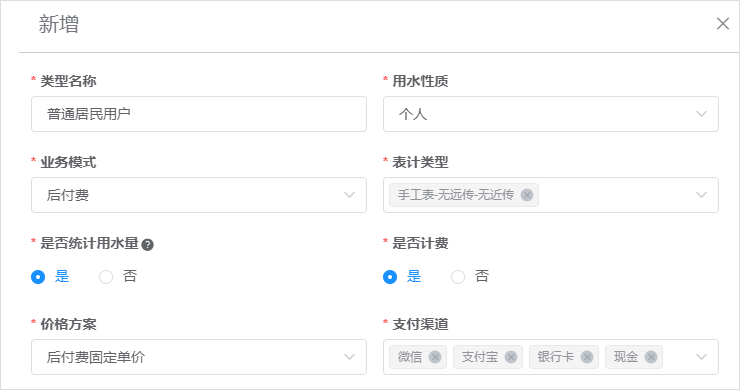Open the 价格方案 dropdown
Viewport: 740px width, 390px height.
[x=199, y=357]
